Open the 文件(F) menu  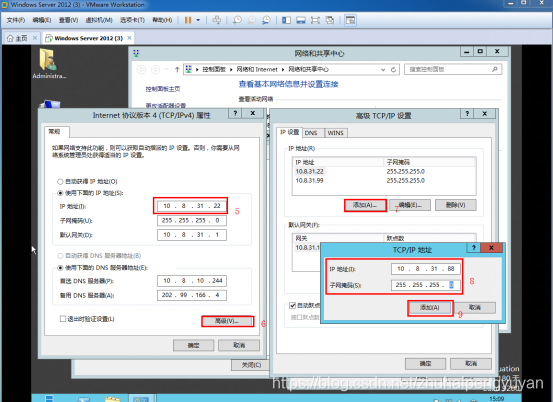16,20
